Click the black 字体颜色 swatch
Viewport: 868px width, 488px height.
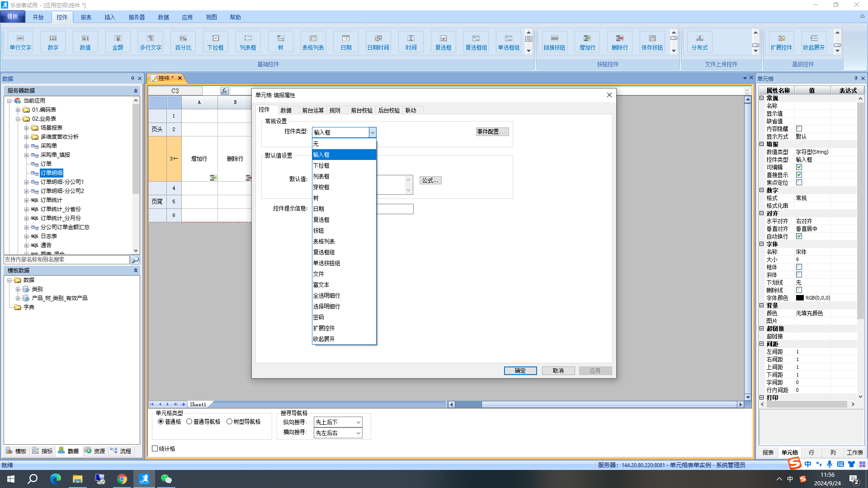pos(800,298)
